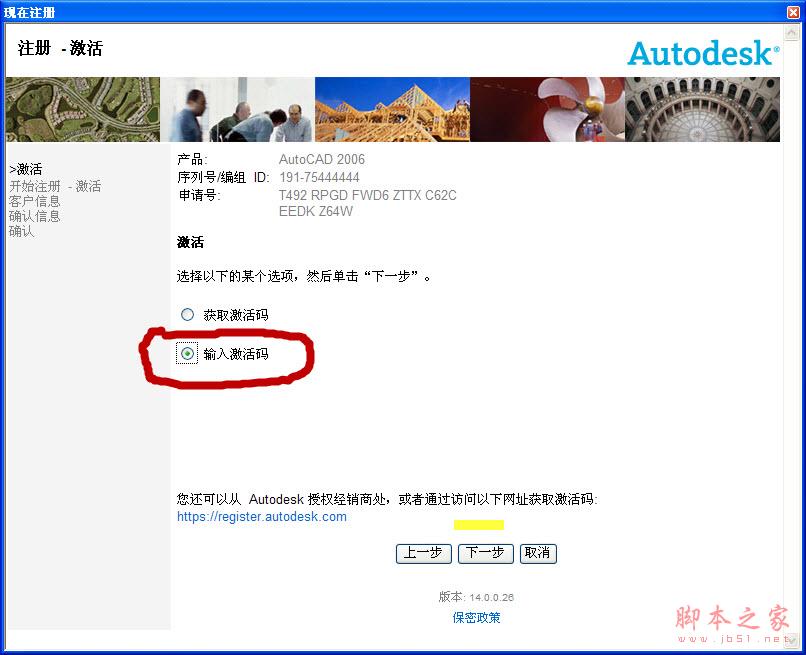Viewport: 806px width, 655px height.
Task: Click the Autodesk logo
Action: [x=701, y=54]
